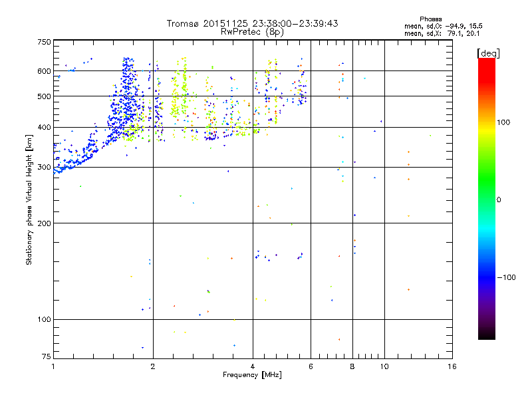Click the '4' frequency axis tick label
The image size is (532, 399).
click(253, 366)
